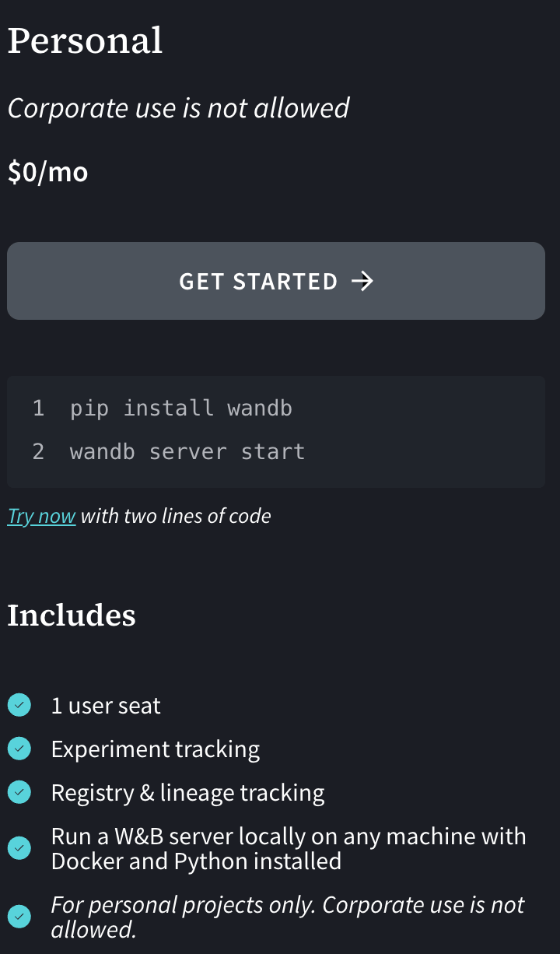Select the pip install wandb code line
This screenshot has height=954, width=560.
(181, 408)
